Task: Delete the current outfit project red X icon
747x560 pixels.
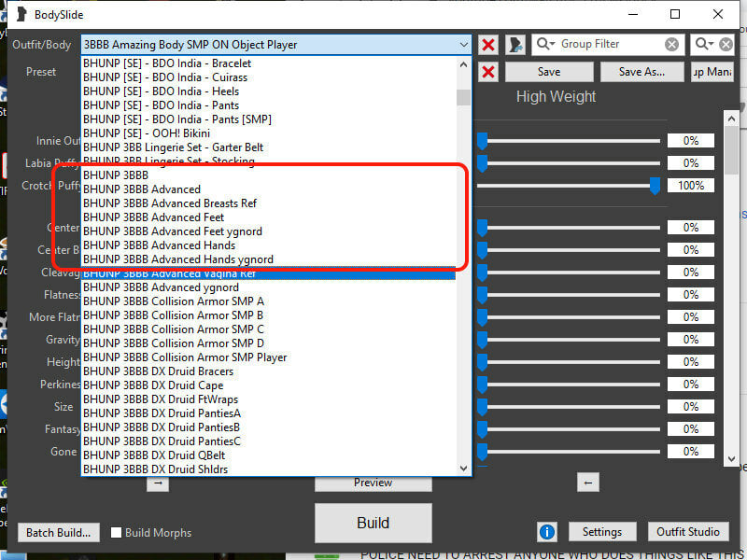Action: 487,45
